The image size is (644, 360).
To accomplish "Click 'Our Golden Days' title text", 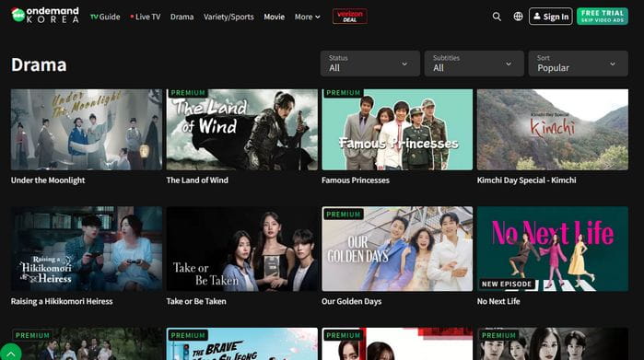I will pyautogui.click(x=352, y=301).
